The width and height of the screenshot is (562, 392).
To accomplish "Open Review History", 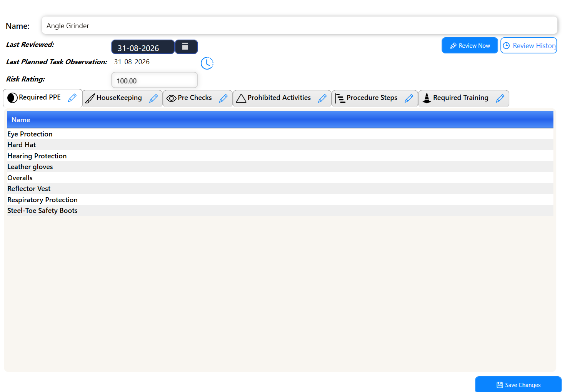I will [x=529, y=45].
